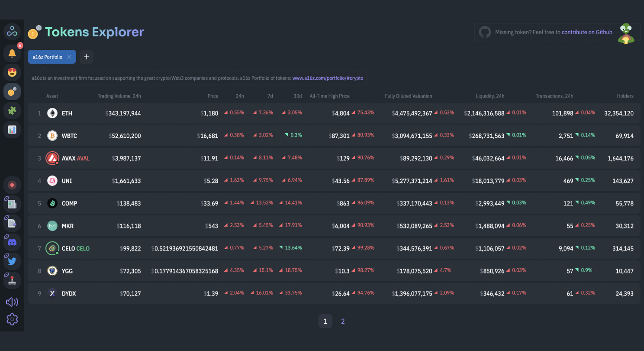Screen dimensions: 644x351
Task: Sort by Trading Volume, 24h column
Action: (119, 96)
